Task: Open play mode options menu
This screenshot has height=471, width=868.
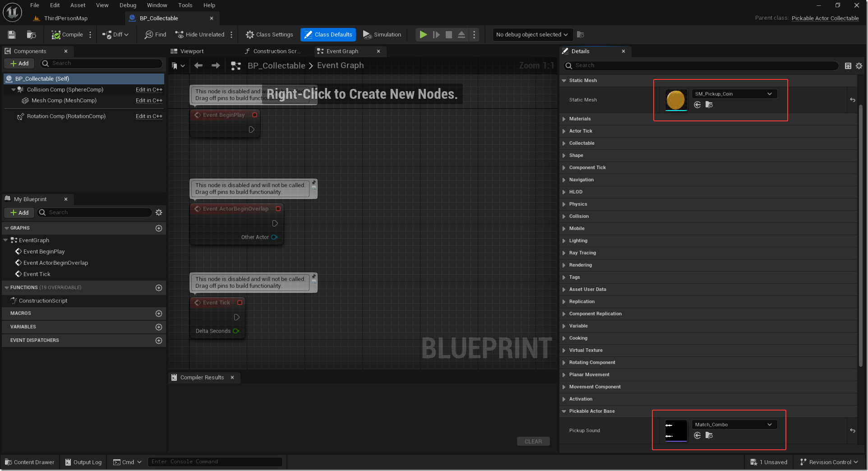Action: 474,35
